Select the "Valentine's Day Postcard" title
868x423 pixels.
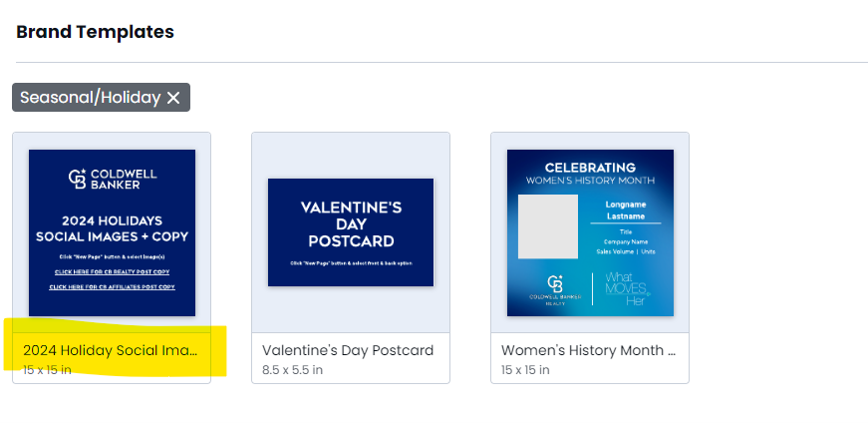pyautogui.click(x=348, y=350)
